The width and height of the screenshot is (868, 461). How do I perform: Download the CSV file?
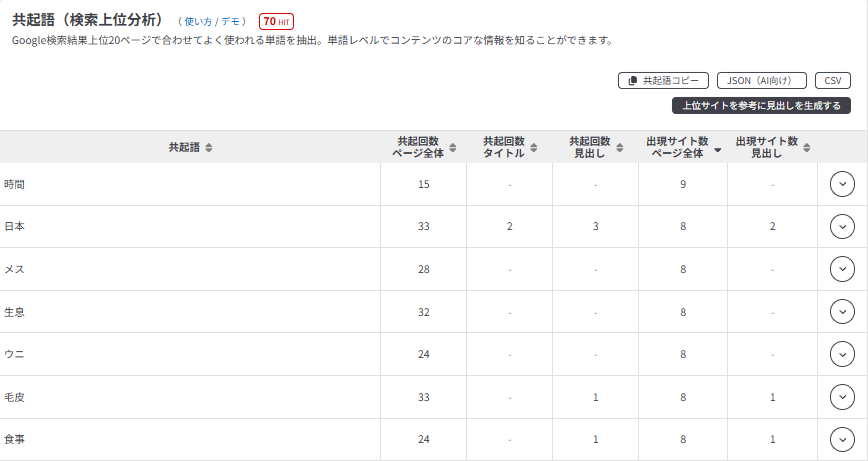pos(833,81)
